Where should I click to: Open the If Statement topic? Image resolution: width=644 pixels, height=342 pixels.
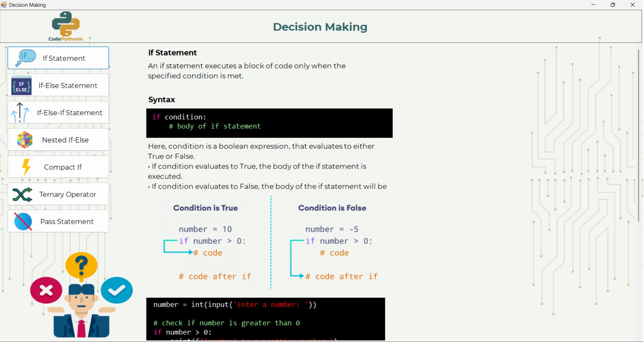[x=64, y=58]
